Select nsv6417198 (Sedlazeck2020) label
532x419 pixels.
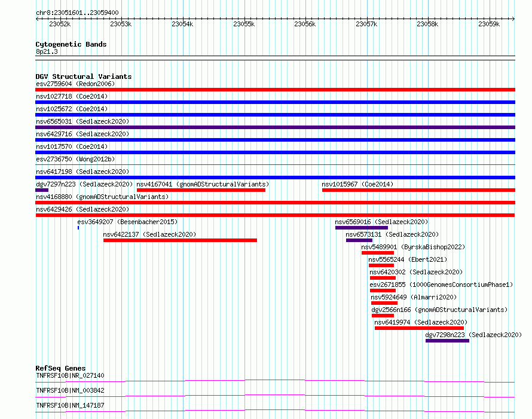(82, 172)
